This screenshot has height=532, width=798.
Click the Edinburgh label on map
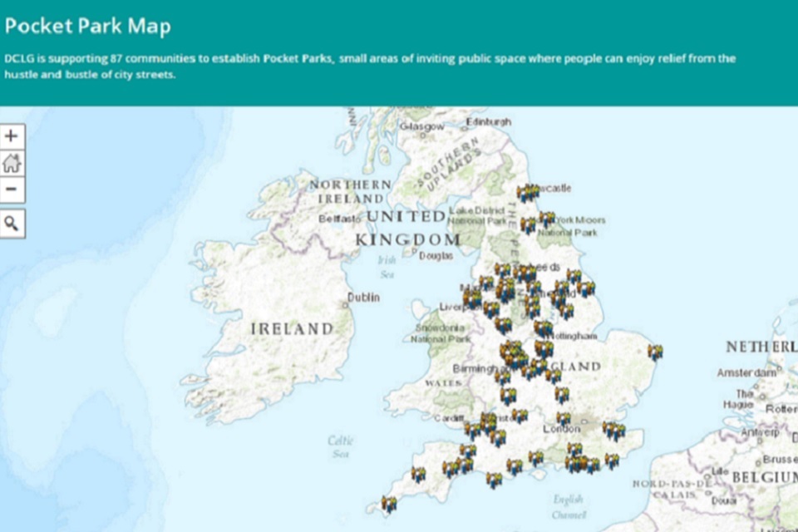click(x=488, y=121)
